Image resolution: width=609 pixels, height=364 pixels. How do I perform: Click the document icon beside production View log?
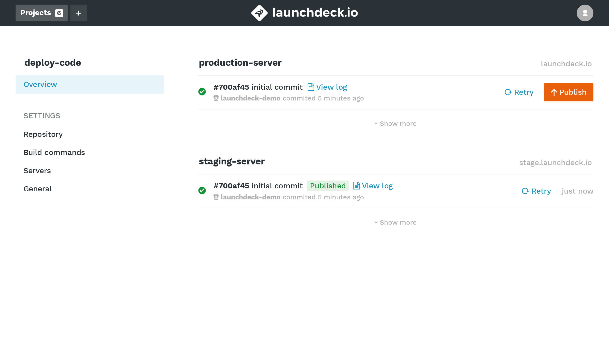click(x=311, y=87)
